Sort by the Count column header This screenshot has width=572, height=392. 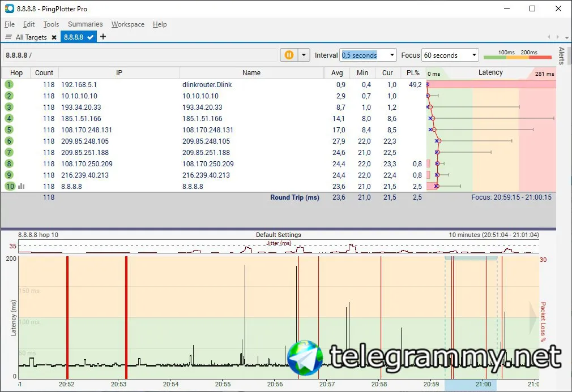click(44, 73)
